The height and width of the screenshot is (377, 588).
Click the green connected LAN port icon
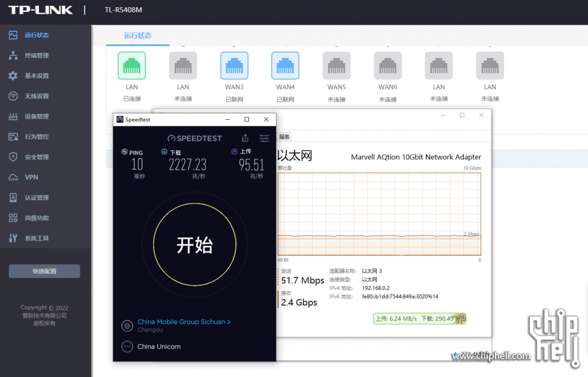[x=131, y=65]
